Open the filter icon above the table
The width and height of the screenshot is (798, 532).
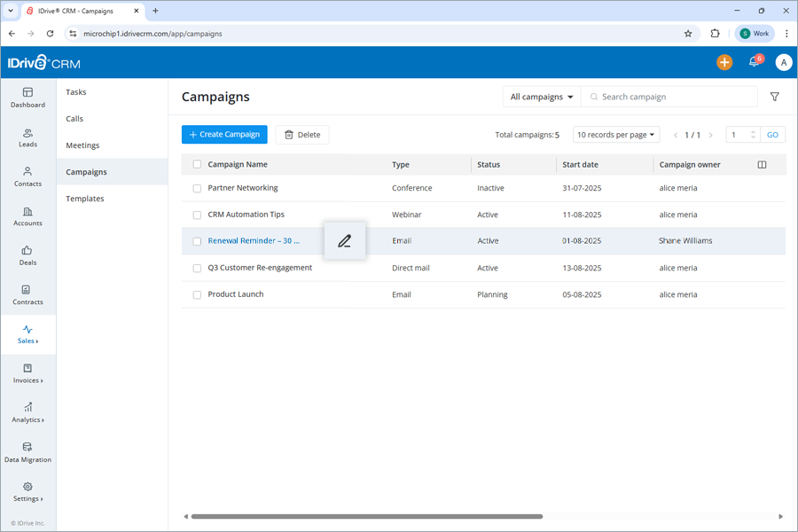click(x=774, y=96)
